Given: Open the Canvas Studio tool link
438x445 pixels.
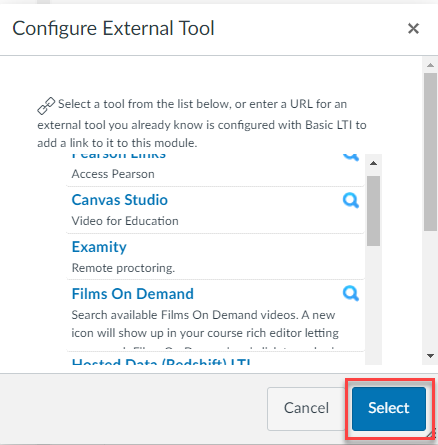Looking at the screenshot, I should click(120, 200).
